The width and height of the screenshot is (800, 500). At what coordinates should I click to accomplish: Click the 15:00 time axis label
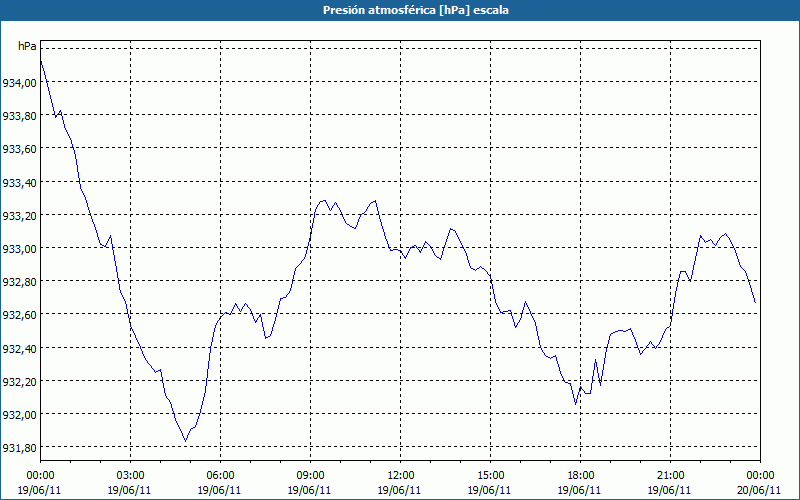click(x=490, y=483)
